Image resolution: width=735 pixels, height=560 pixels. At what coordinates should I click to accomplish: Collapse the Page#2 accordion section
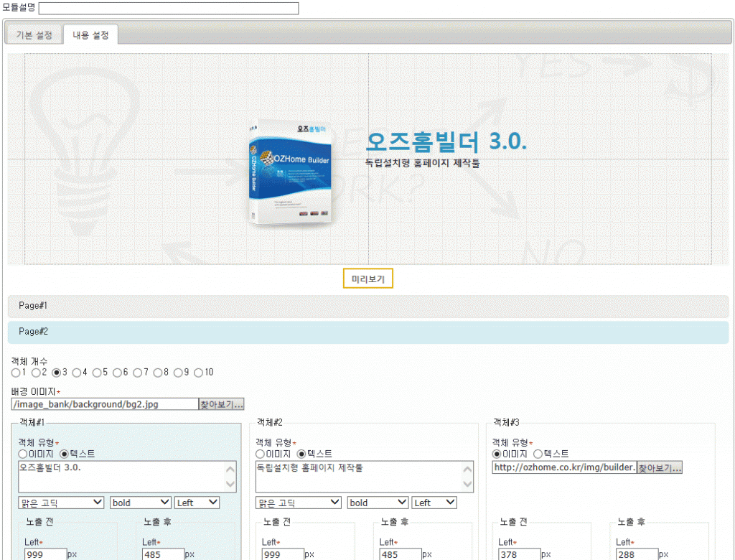pos(367,332)
